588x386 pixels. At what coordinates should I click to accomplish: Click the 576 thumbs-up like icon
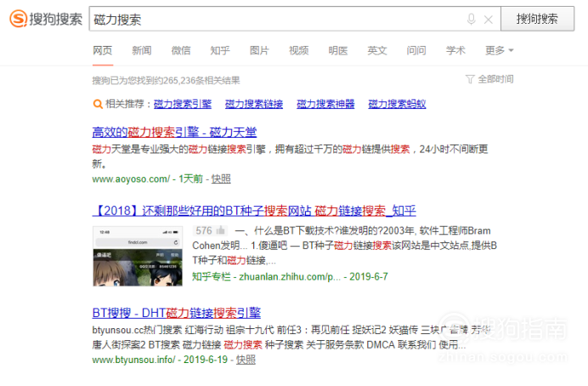click(x=221, y=230)
